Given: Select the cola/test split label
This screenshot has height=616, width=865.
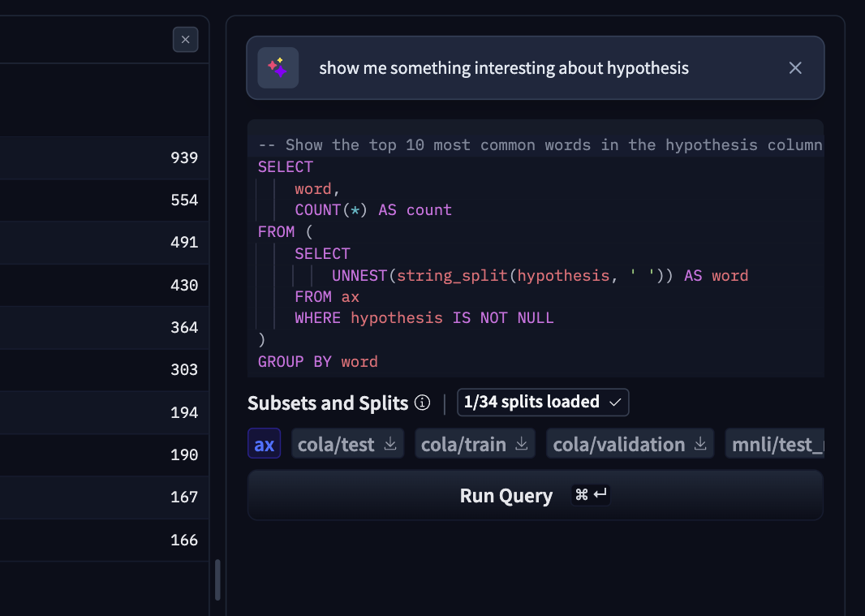Looking at the screenshot, I should click(336, 444).
